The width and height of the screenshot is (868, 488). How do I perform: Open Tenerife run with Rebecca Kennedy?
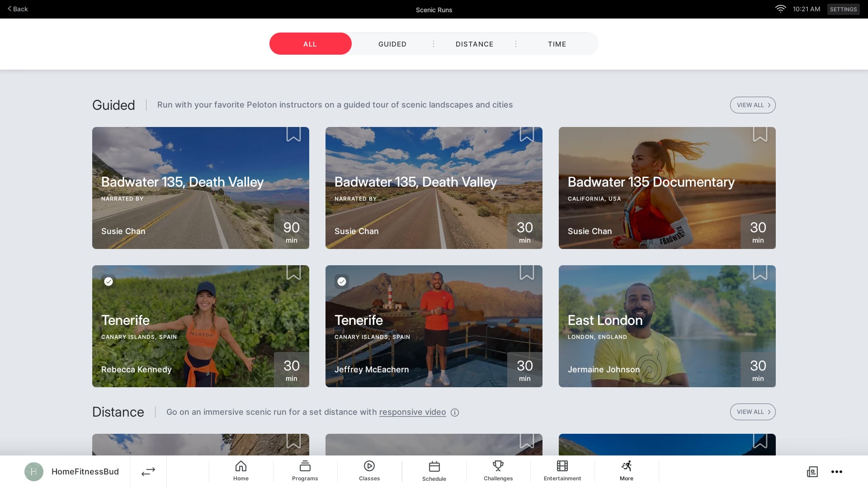tap(201, 326)
